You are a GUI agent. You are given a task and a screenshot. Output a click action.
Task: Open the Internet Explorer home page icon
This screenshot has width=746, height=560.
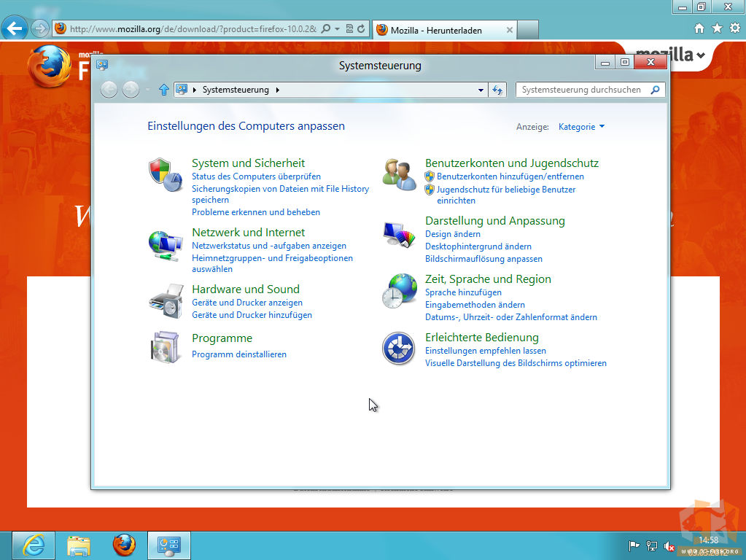699,28
